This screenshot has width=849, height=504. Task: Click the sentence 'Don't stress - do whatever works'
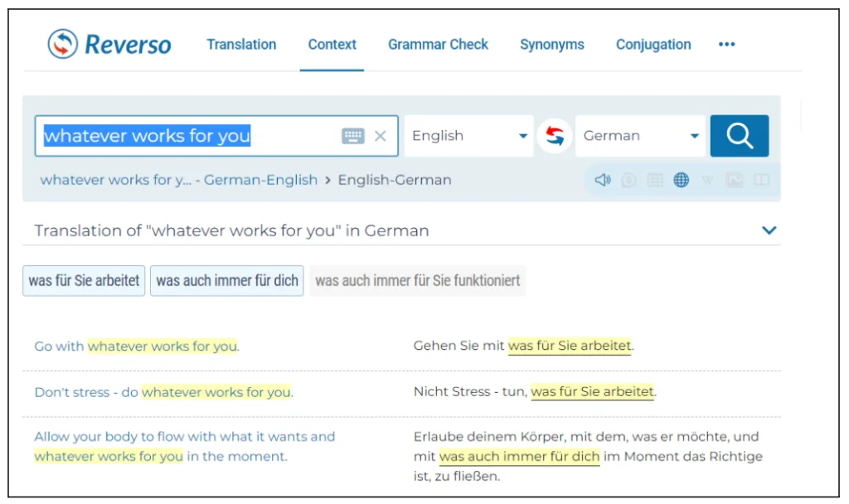(164, 392)
